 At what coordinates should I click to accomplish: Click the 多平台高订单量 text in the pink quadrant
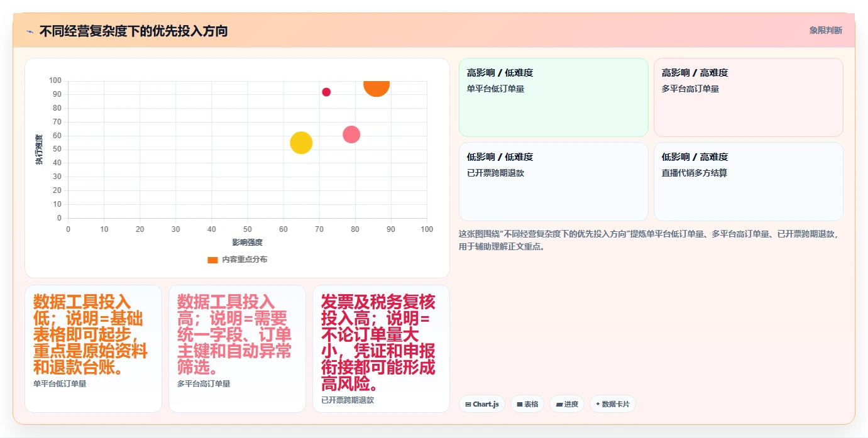[691, 89]
